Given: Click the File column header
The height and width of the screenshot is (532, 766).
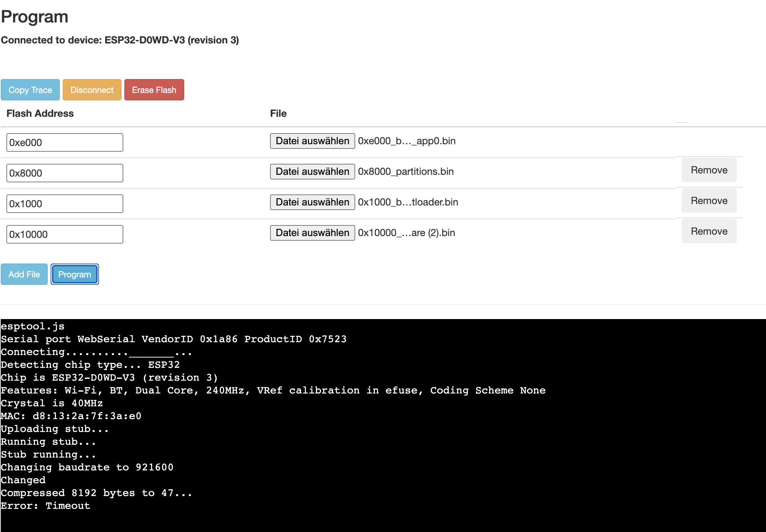Looking at the screenshot, I should pos(278,113).
